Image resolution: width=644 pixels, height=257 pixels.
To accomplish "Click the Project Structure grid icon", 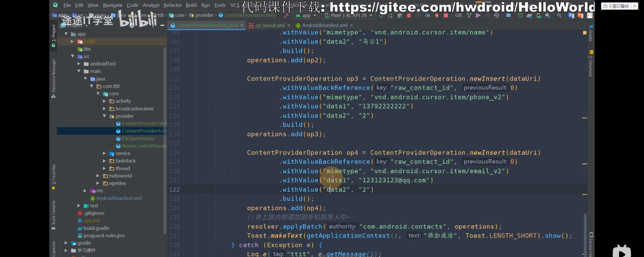I will pos(508,15).
